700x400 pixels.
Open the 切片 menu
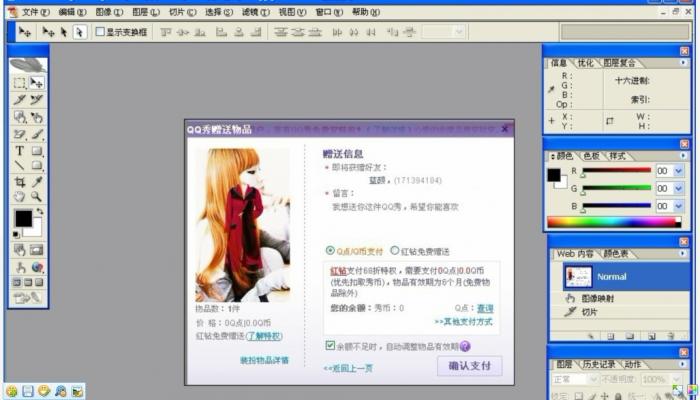[x=182, y=12]
